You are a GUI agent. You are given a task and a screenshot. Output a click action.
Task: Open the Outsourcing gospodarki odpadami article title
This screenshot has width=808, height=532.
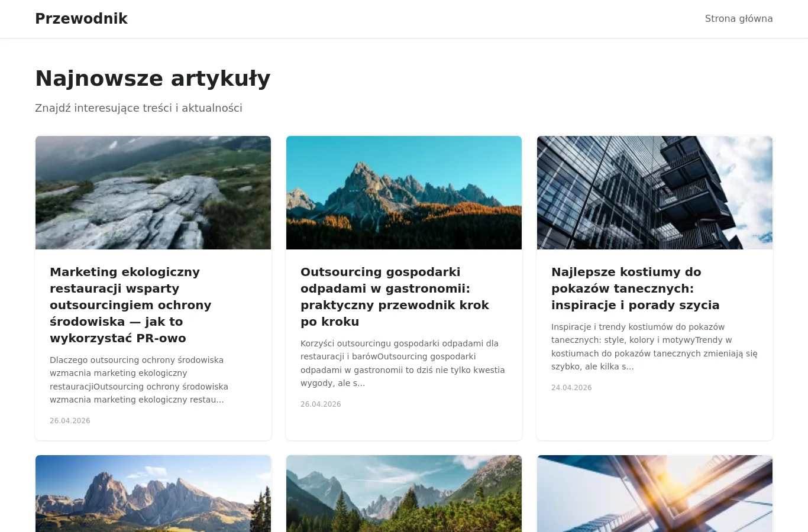(395, 297)
